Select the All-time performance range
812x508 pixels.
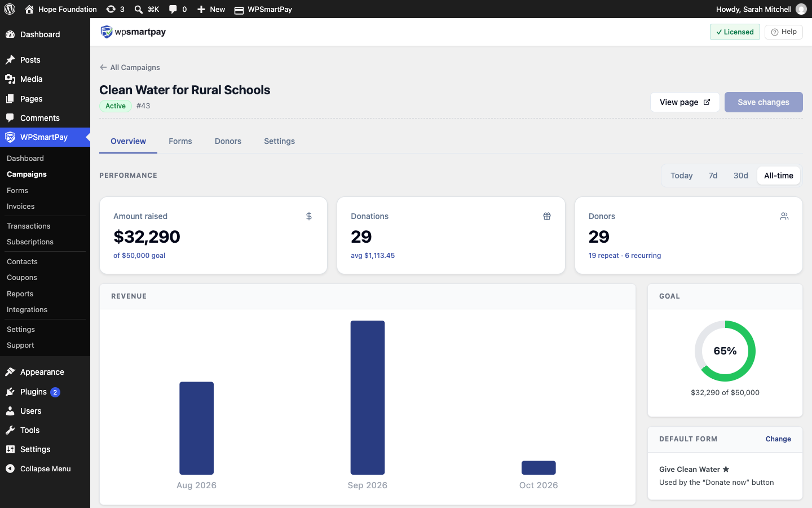pos(778,176)
